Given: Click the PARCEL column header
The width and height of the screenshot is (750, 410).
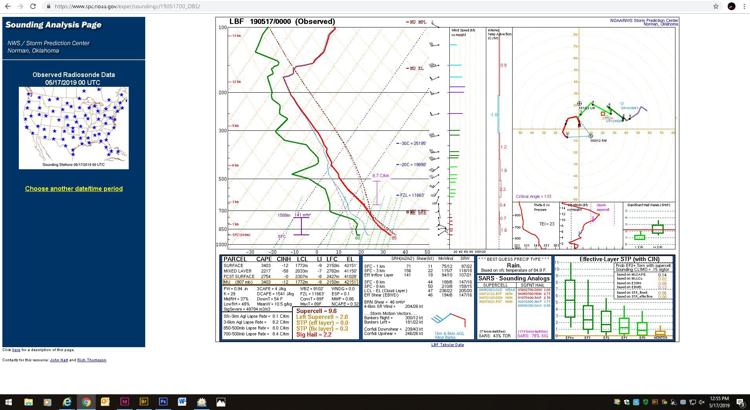Looking at the screenshot, I should (x=235, y=259).
